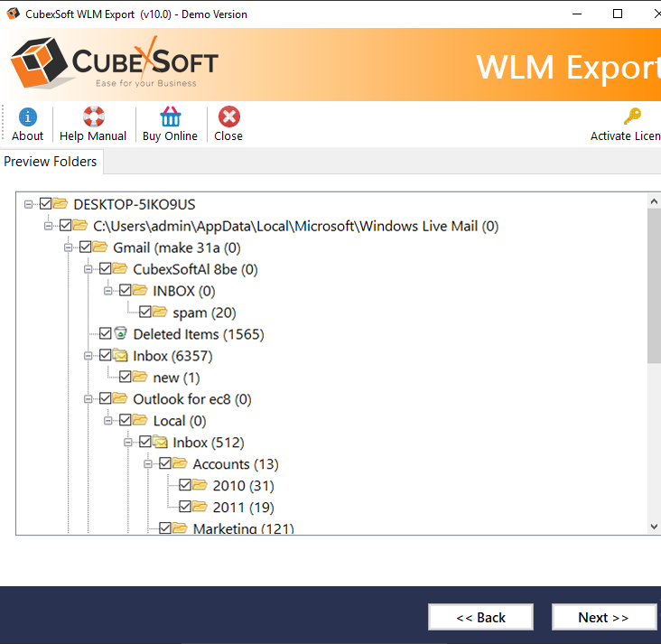Uncheck the new (1) checkbox
The height and width of the screenshot is (644, 661).
[126, 377]
